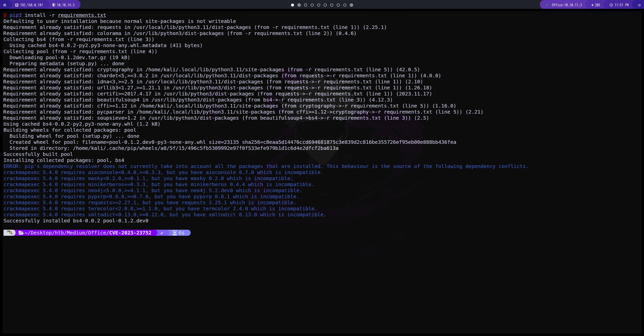Viewport: 644px width, 336px height.
Task: Select the last workspace dot on the bar
Action: tap(351, 5)
